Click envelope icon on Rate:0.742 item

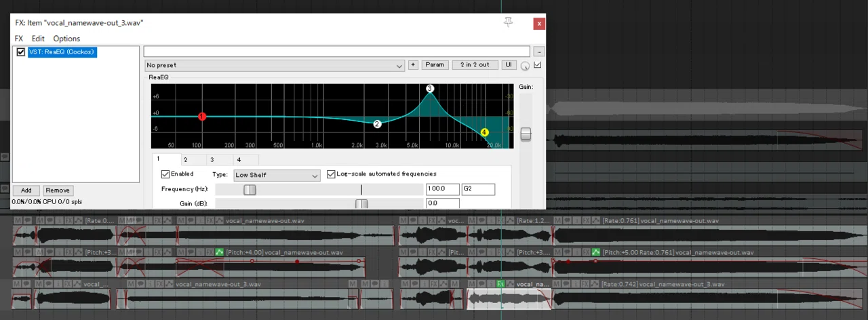595,284
